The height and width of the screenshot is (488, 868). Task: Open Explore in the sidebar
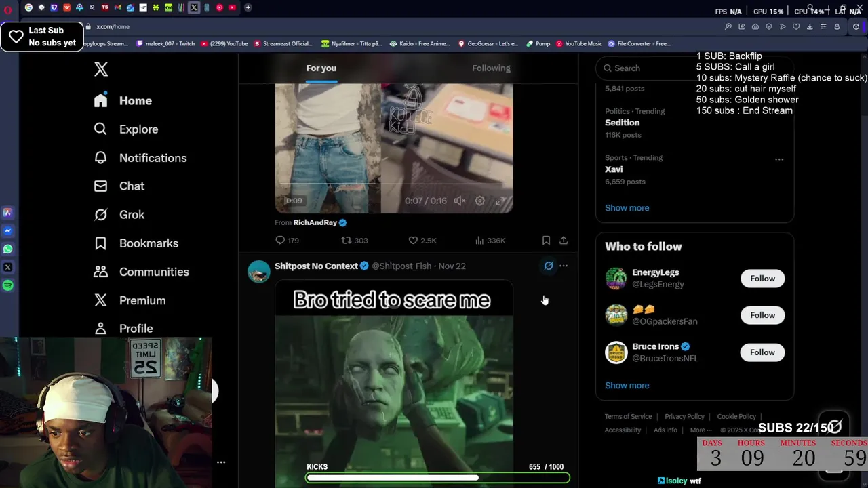click(126, 129)
